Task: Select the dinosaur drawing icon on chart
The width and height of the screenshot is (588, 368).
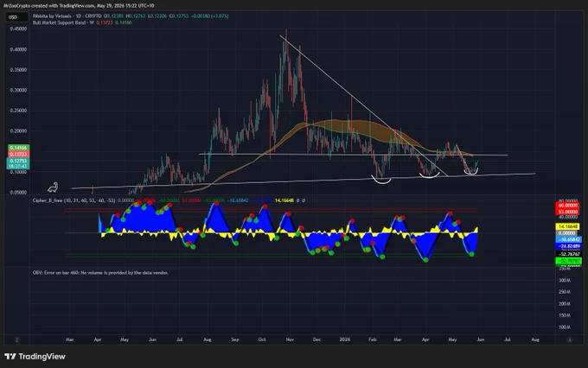Action: click(x=53, y=187)
